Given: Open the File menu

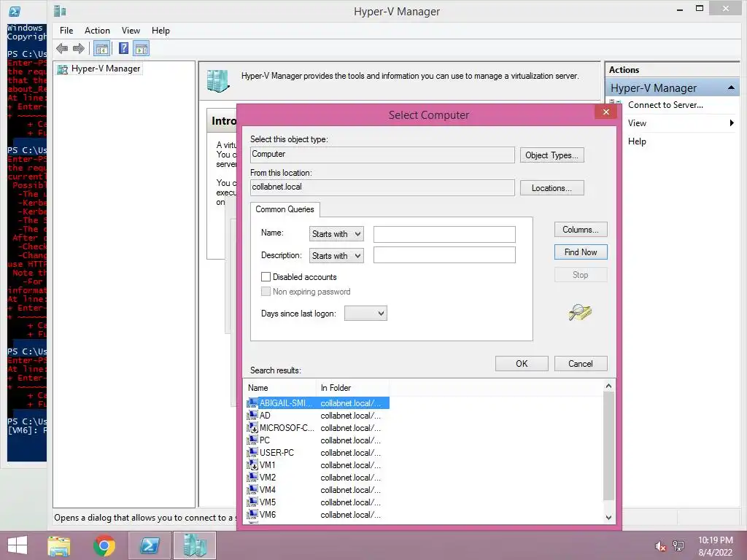Looking at the screenshot, I should click(66, 31).
